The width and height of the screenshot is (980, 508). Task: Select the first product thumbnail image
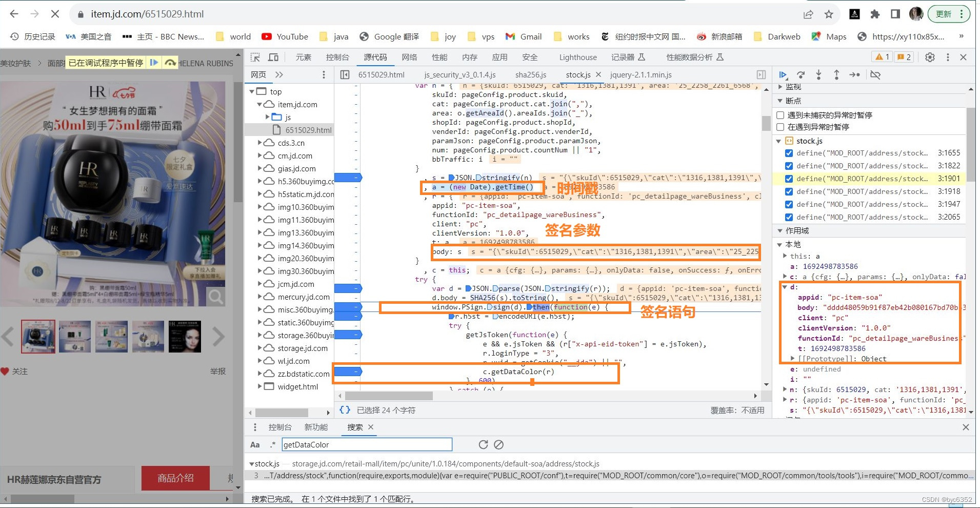coord(38,337)
